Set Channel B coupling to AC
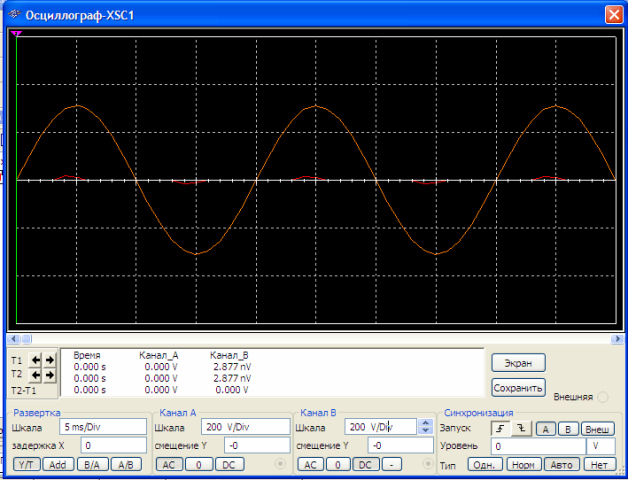 [310, 465]
